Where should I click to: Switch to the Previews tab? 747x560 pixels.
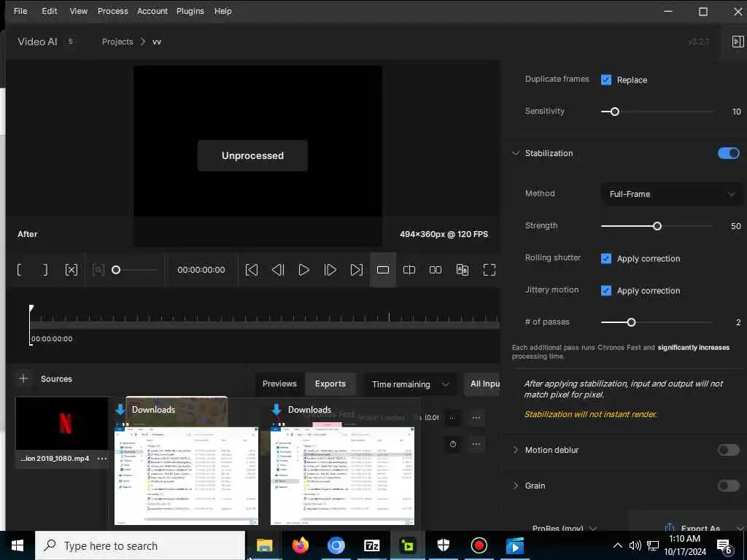(x=279, y=384)
